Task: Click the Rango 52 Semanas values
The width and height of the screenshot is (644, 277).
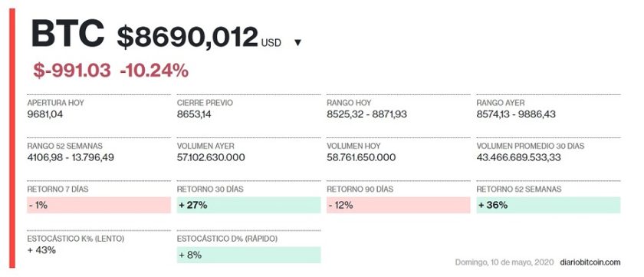Action: coord(71,157)
